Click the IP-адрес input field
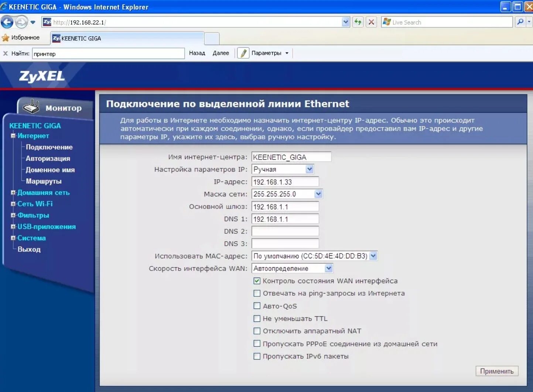 [x=285, y=182]
